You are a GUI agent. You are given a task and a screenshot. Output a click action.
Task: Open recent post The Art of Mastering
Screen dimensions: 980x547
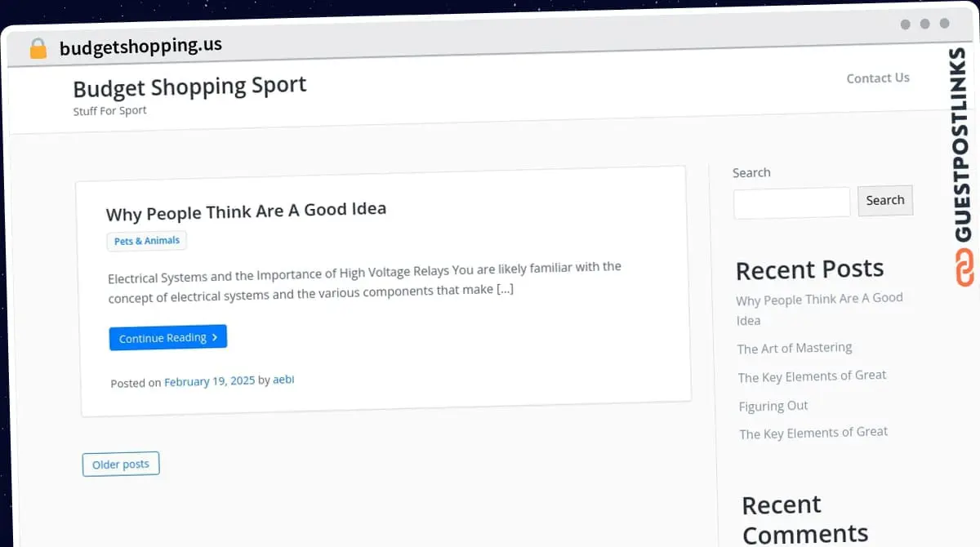[795, 348]
